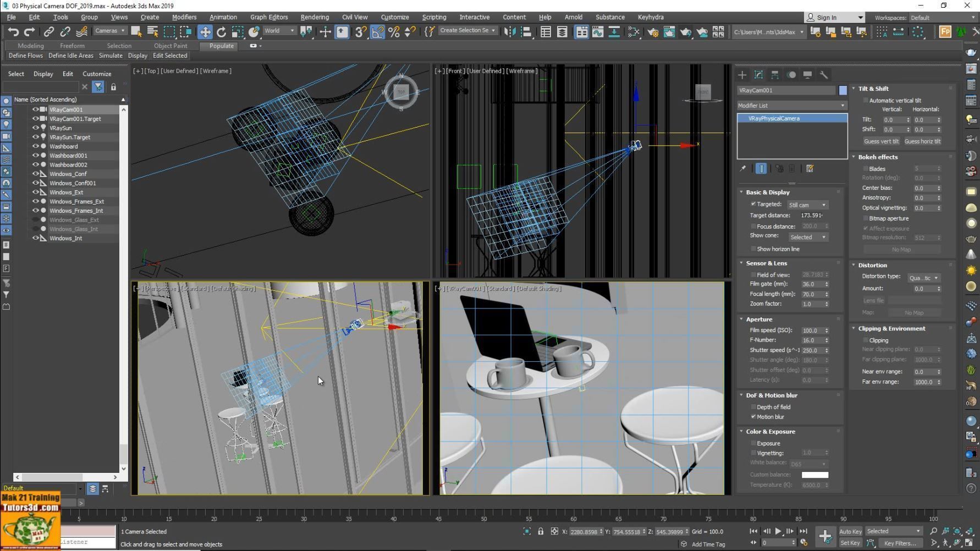Screen dimensions: 980x551
Task: Go to animation end frame
Action: pos(803,531)
